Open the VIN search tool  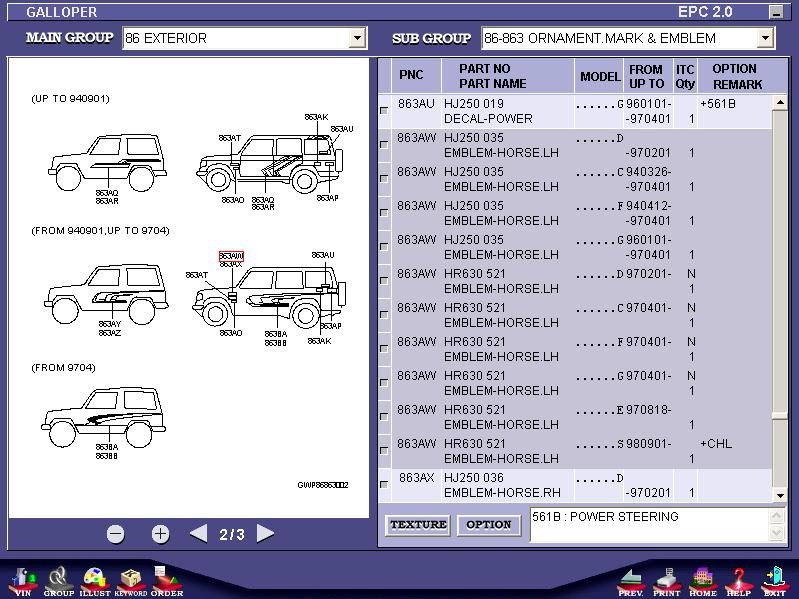pos(23,581)
